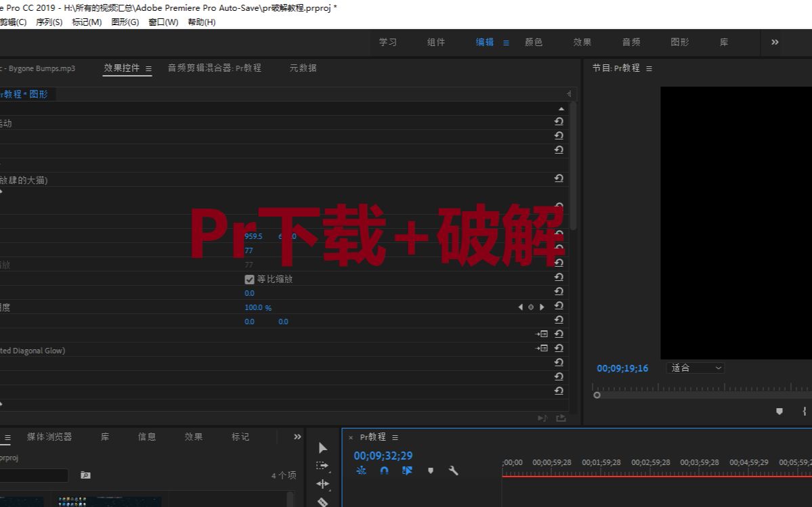812x507 pixels.
Task: Switch to the 元数据 tab
Action: click(302, 68)
